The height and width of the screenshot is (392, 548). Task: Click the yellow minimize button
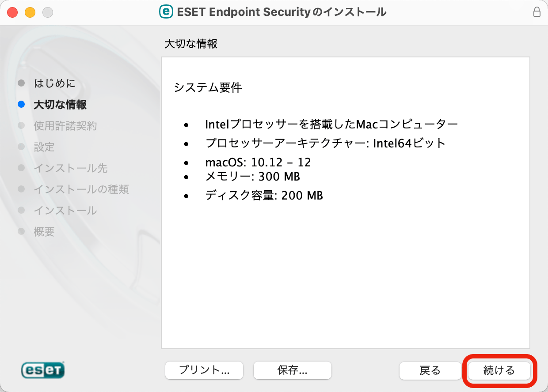point(30,12)
